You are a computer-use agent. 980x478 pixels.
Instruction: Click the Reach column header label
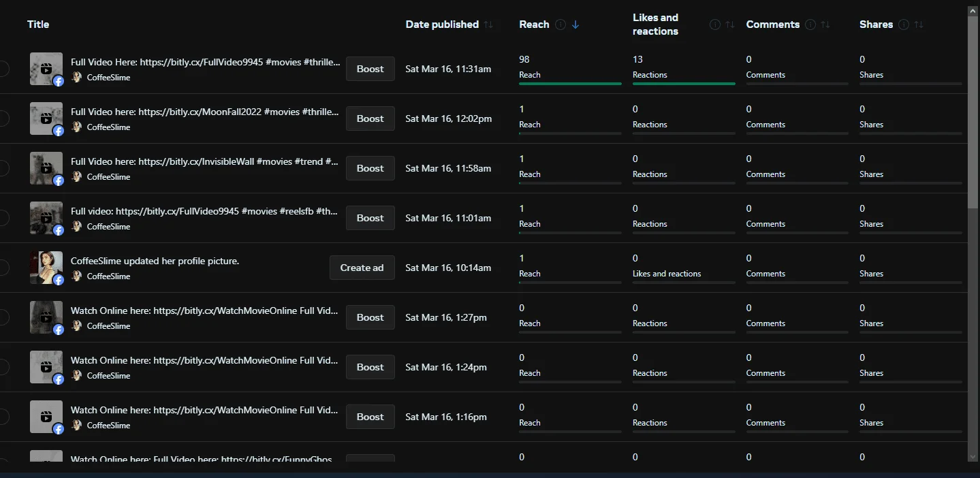pos(534,25)
